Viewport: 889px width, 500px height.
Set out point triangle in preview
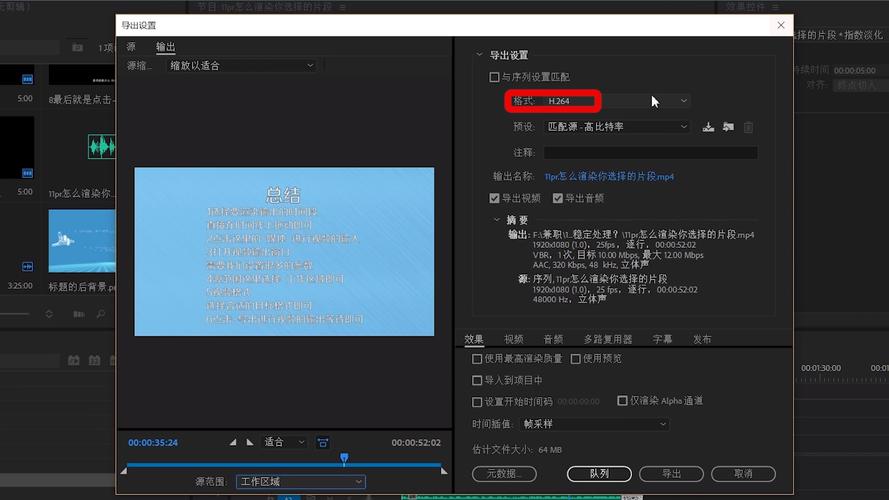pos(250,442)
